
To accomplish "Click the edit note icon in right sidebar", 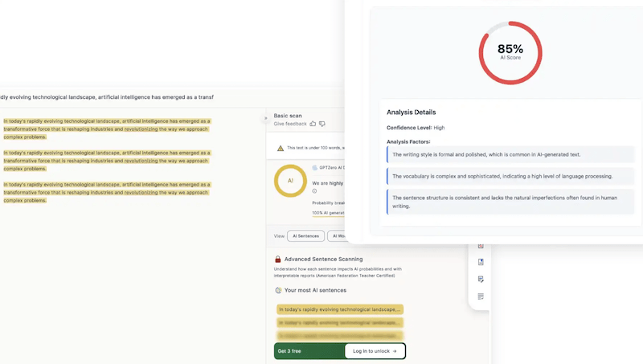I will pos(481,280).
